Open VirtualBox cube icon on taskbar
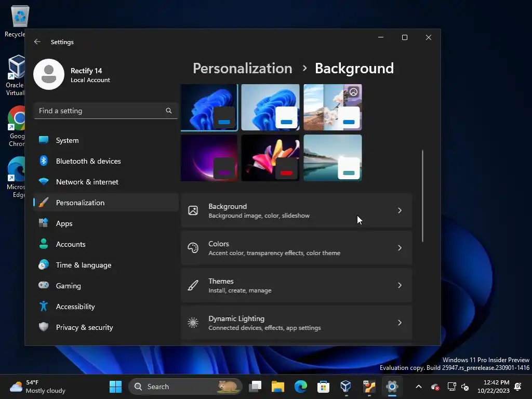Image resolution: width=532 pixels, height=399 pixels. click(345, 387)
